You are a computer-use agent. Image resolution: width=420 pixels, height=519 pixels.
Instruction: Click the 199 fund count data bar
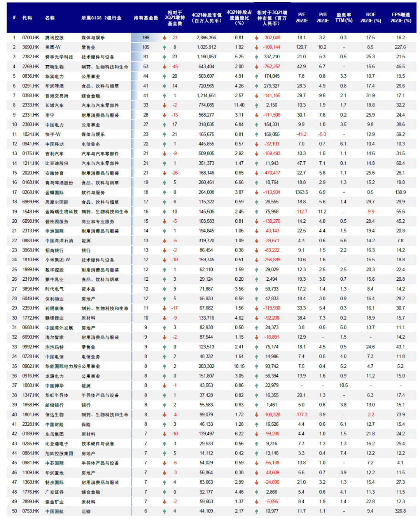(146, 38)
